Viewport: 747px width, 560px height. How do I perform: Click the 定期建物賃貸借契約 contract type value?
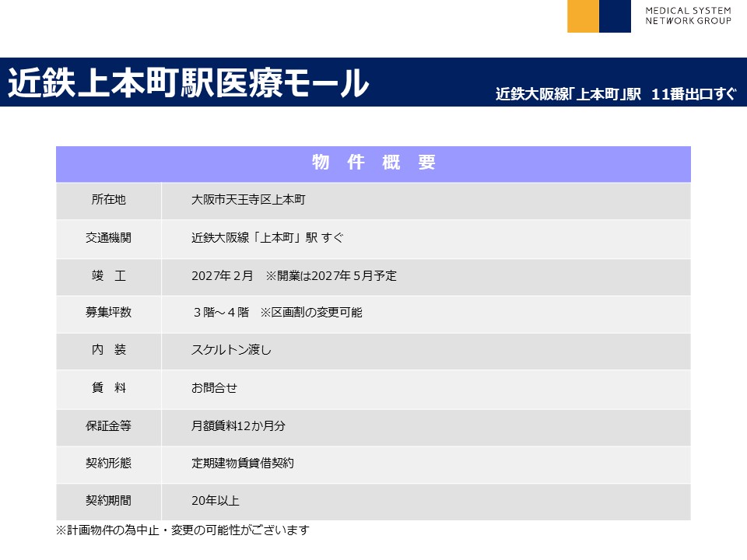coord(243,464)
